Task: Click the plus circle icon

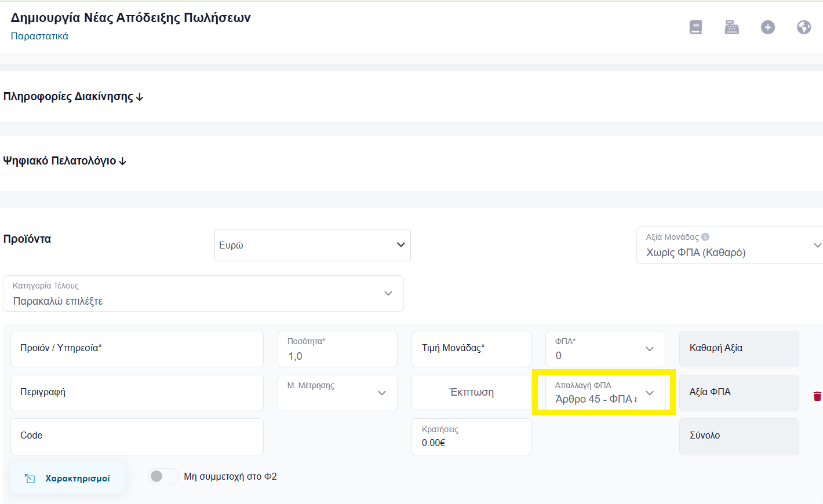Action: [768, 27]
